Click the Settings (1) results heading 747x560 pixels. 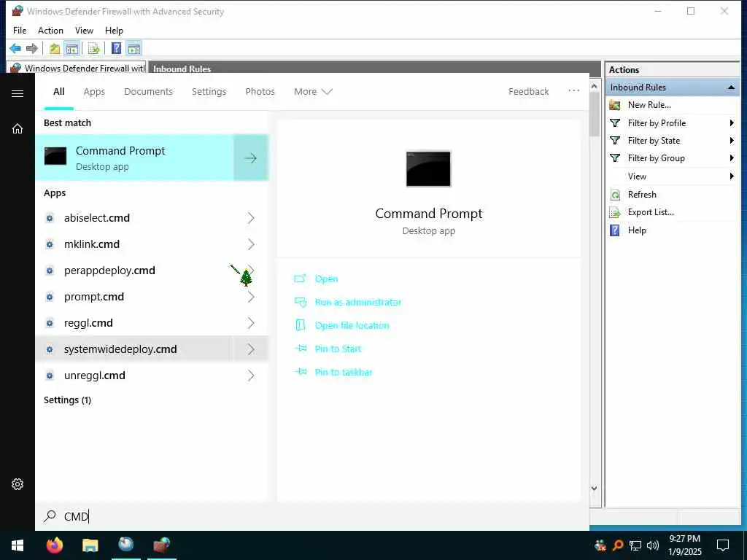[68, 400]
